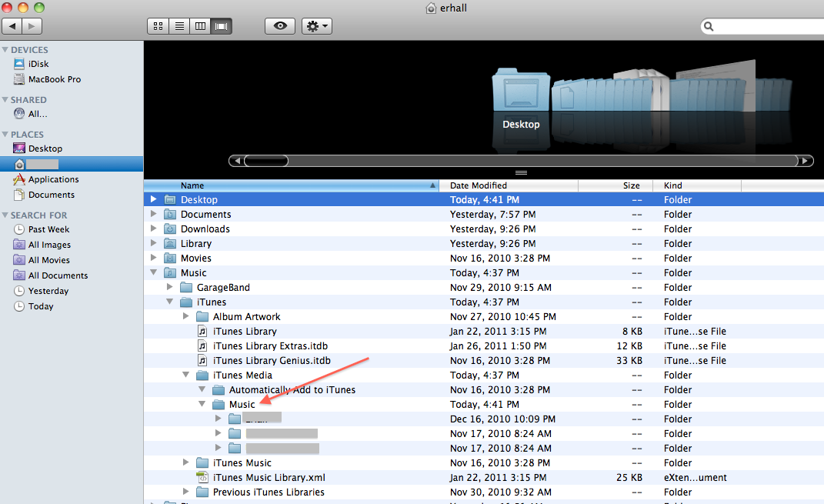This screenshot has height=504, width=824.
Task: Collapse the PLACES sidebar section
Action: 5,135
